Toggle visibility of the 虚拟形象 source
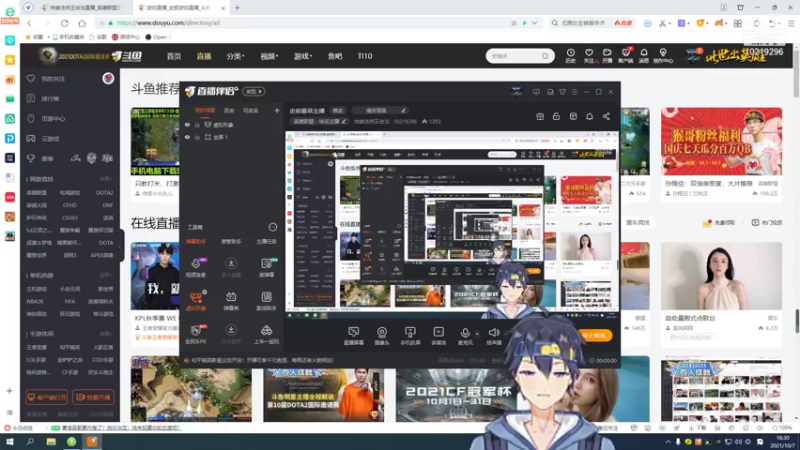The height and width of the screenshot is (450, 800). pyautogui.click(x=187, y=125)
